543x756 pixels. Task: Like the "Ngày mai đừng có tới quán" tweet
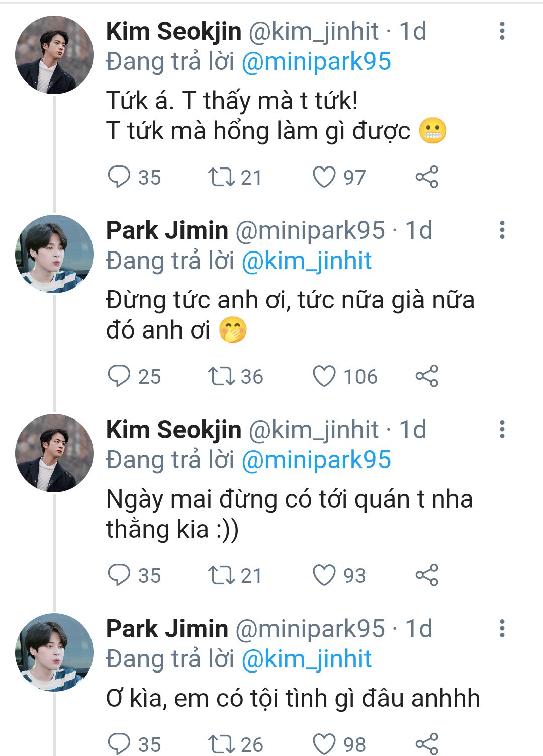(x=324, y=575)
